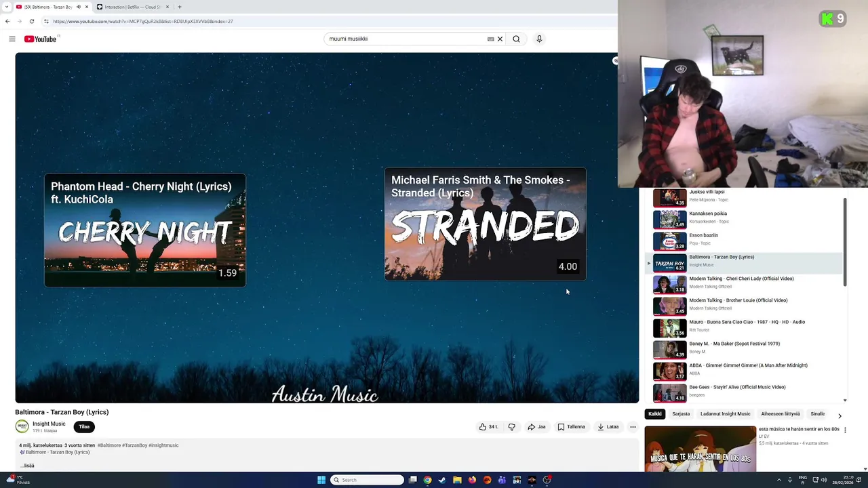Play Mauro Buona Sera Ciao Ciao from playlist
Viewport: 868px width, 488px height.
coord(743,327)
